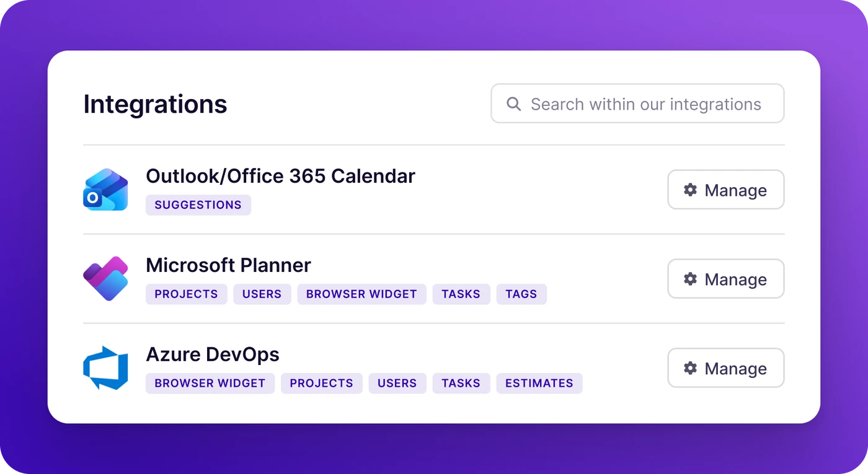Select the USERS tag under Microsoft Planner

click(x=262, y=294)
